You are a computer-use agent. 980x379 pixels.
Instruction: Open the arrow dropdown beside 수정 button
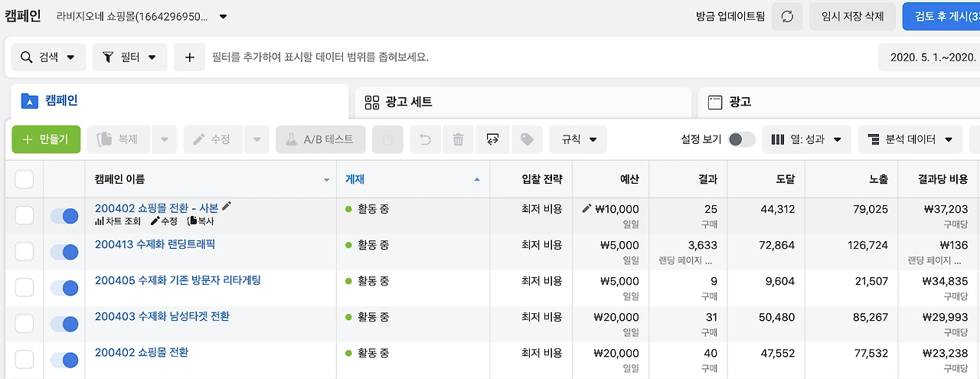[x=256, y=139]
